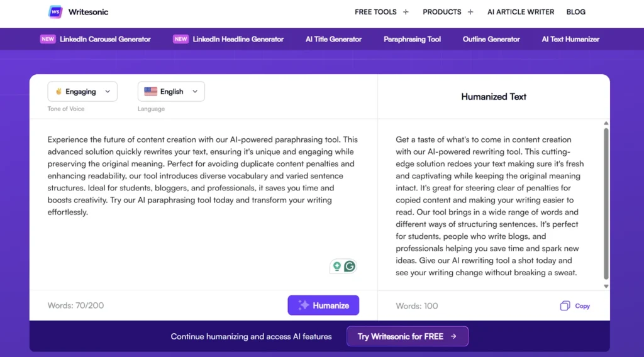This screenshot has height=357, width=644.
Task: Click the green lightbulb suggestion icon
Action: [x=337, y=266]
